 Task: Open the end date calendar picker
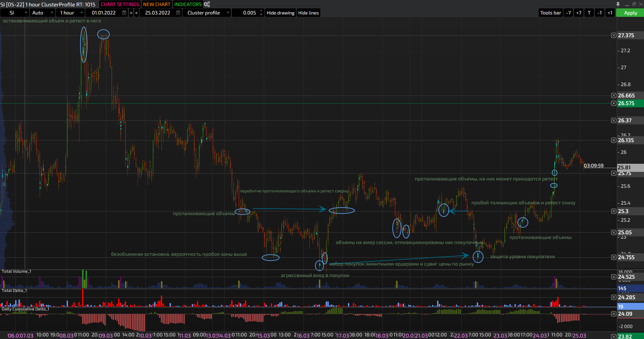tap(178, 13)
